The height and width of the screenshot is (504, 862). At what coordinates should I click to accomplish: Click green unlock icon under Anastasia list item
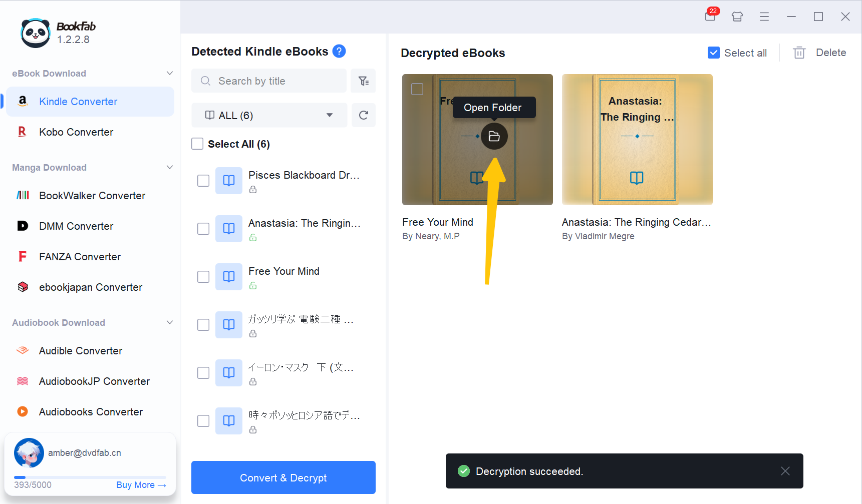(253, 238)
